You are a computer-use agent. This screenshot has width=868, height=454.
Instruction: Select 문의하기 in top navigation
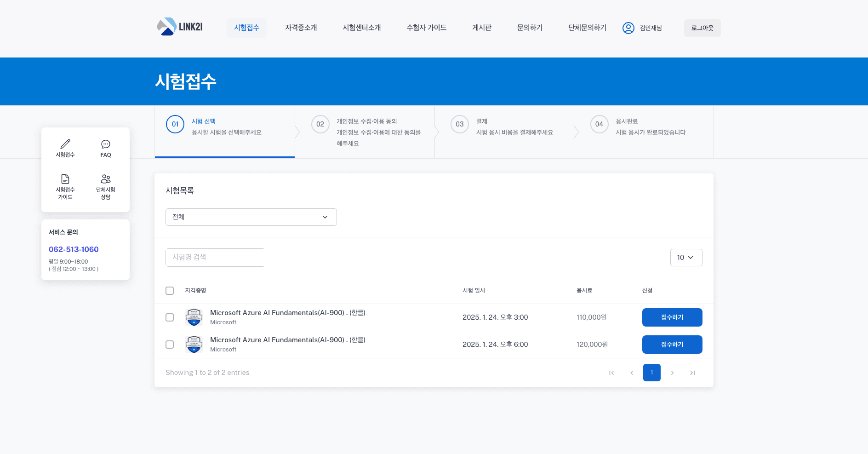(530, 28)
